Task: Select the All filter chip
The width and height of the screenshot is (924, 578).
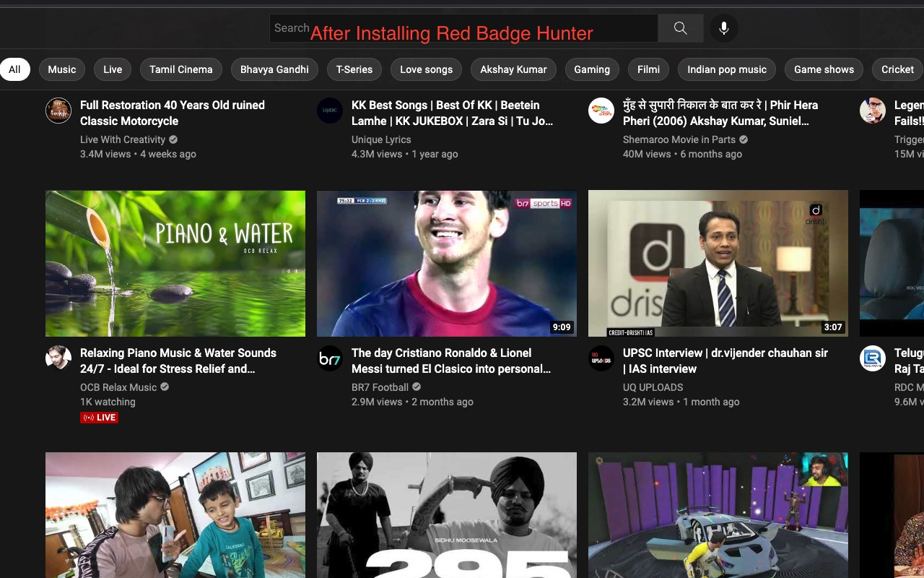Action: pyautogui.click(x=14, y=69)
